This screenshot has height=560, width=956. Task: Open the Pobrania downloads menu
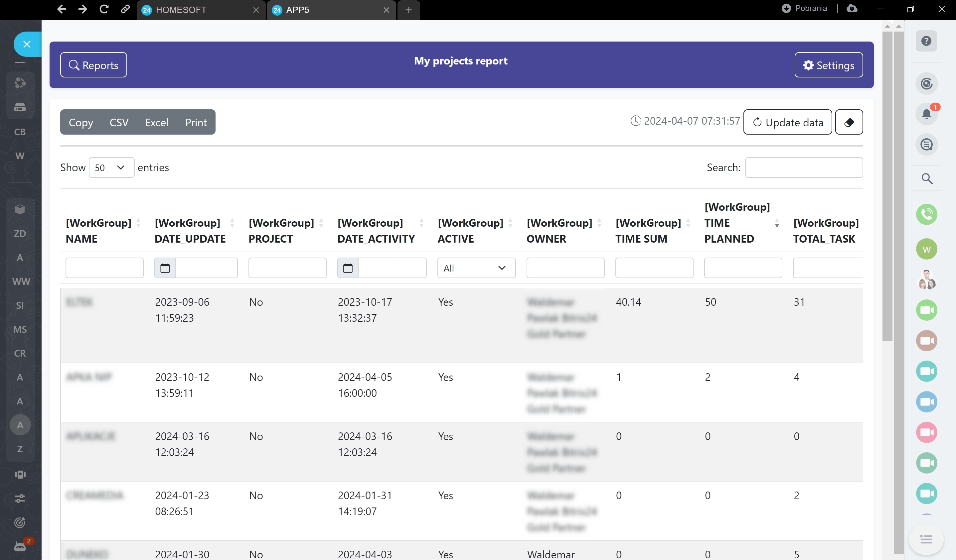(x=804, y=8)
